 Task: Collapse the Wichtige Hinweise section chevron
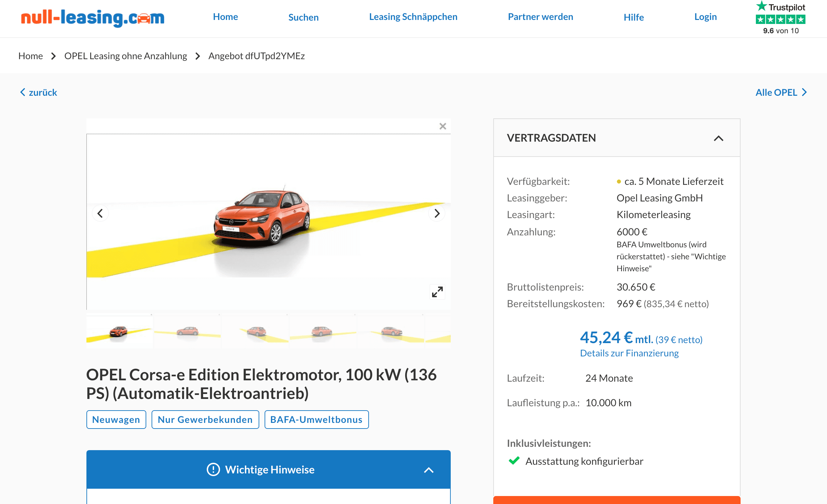428,470
